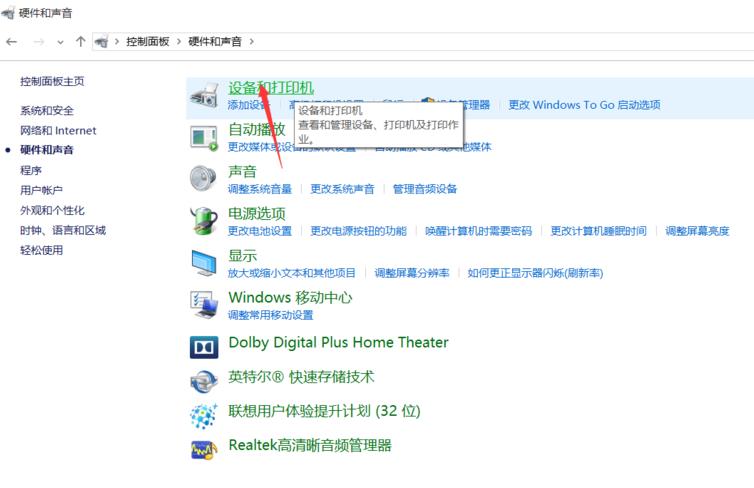Click 更改电池设置 link

260,231
